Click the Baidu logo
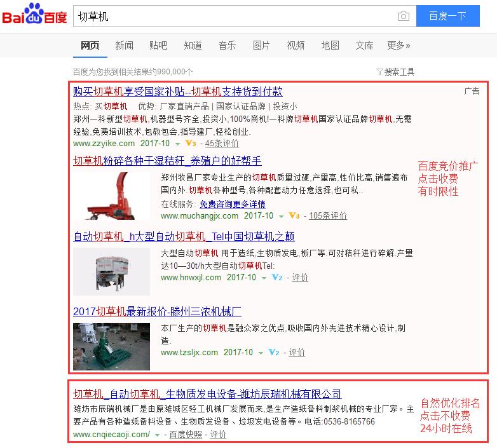This screenshot has width=497, height=448. 34,14
